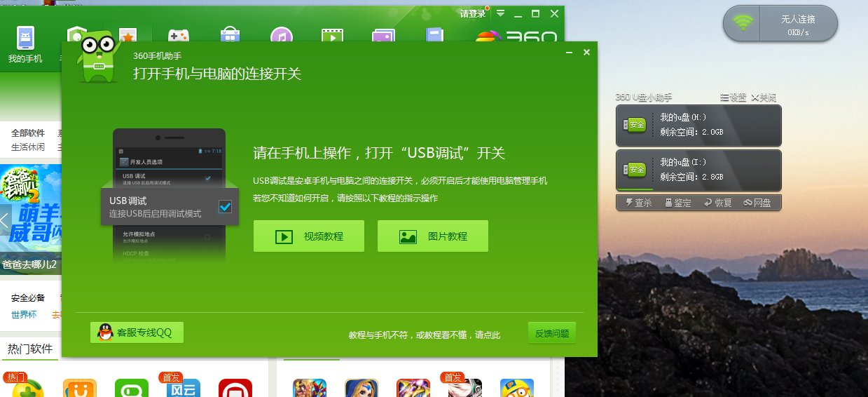
Task: Go to previous banner with left arrow
Action: pos(5,220)
